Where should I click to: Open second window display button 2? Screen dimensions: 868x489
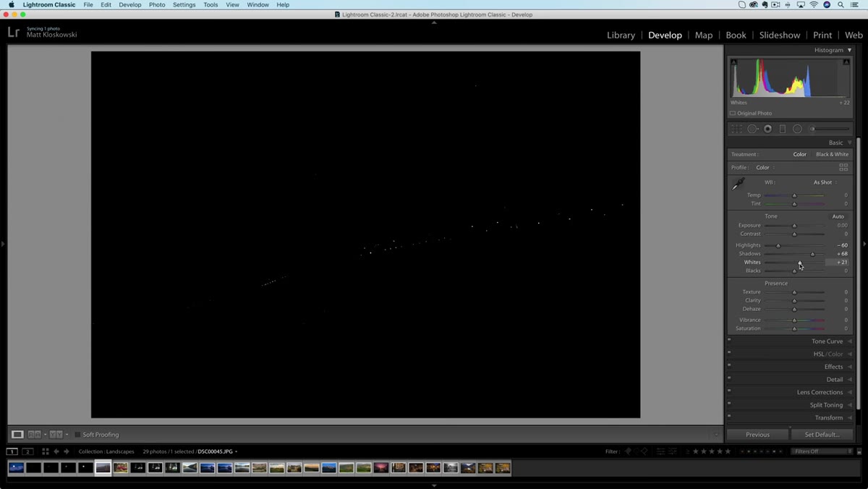(27, 451)
